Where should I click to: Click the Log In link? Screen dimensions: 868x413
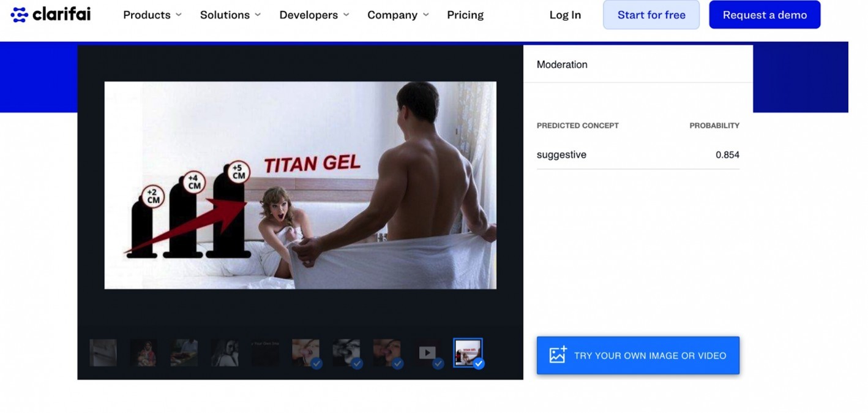565,15
